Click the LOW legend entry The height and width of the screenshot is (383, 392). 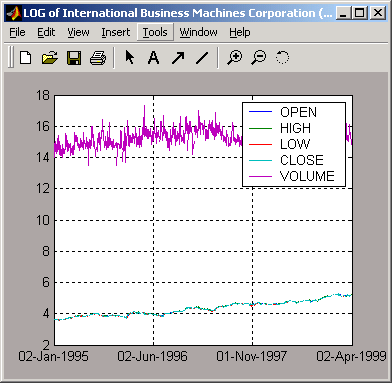(x=295, y=144)
